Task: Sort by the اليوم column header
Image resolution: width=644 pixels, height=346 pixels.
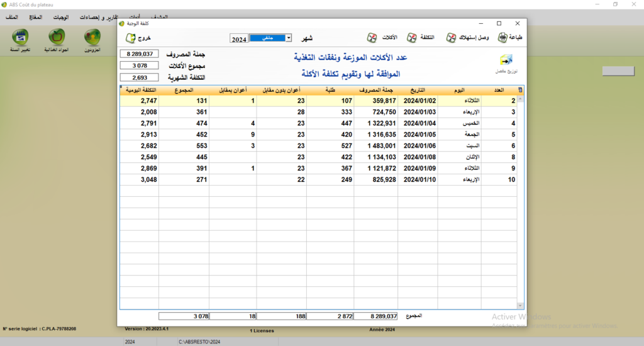Action: pyautogui.click(x=460, y=89)
